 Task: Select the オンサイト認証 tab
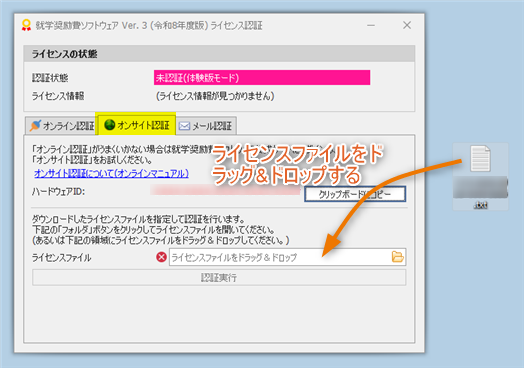point(136,125)
